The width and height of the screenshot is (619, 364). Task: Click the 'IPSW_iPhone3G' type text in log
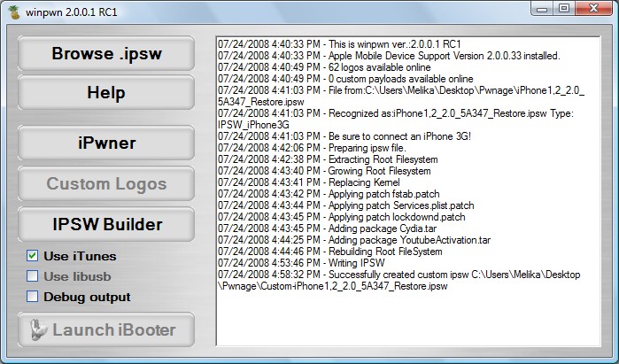click(x=253, y=125)
